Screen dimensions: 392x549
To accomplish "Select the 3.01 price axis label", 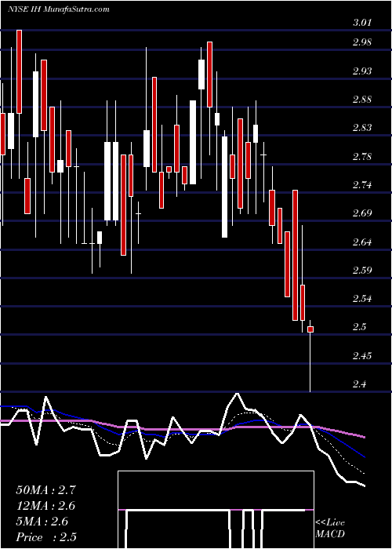I will click(361, 23).
